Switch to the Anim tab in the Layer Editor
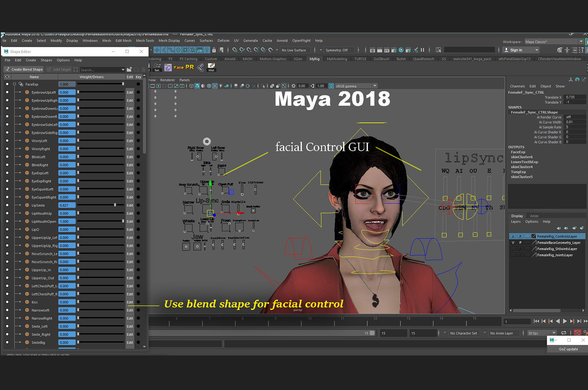The image size is (588, 390). 534,216
